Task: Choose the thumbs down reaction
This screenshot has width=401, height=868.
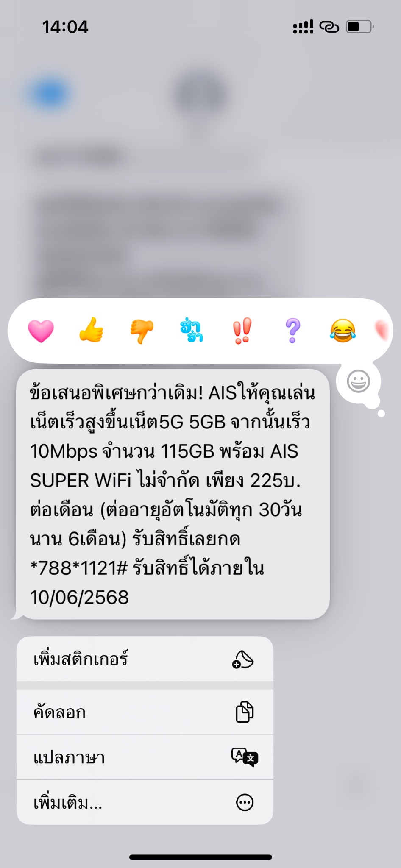Action: (142, 331)
